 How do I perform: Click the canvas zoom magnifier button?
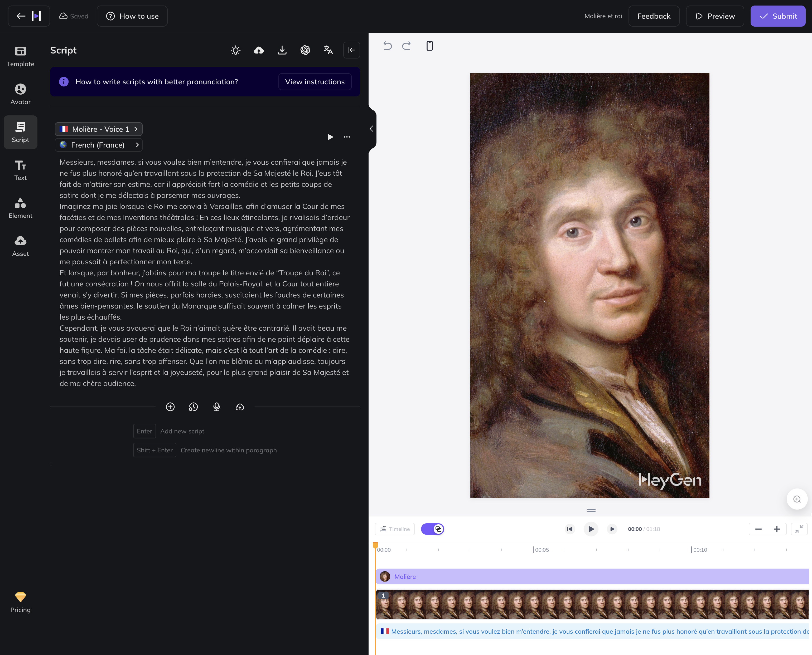click(797, 499)
